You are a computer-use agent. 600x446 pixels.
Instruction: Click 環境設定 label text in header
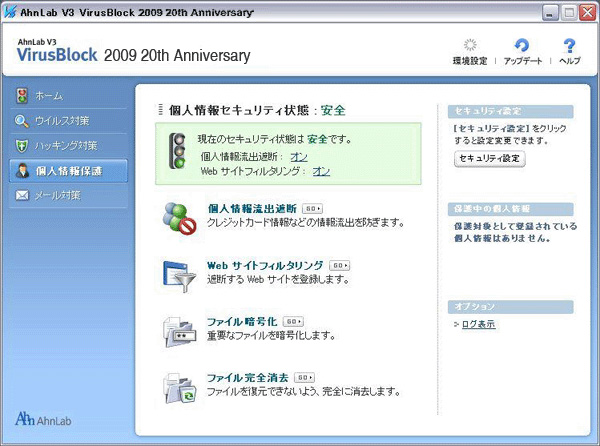(470, 61)
